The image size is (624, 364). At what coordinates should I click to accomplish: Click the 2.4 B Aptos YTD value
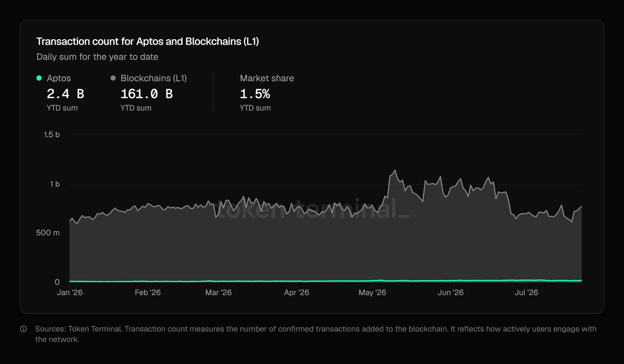[65, 94]
